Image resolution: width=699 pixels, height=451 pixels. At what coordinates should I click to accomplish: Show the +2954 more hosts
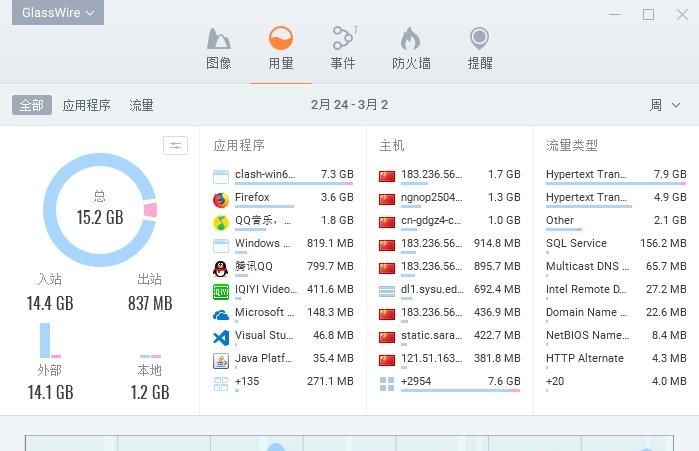click(450, 384)
